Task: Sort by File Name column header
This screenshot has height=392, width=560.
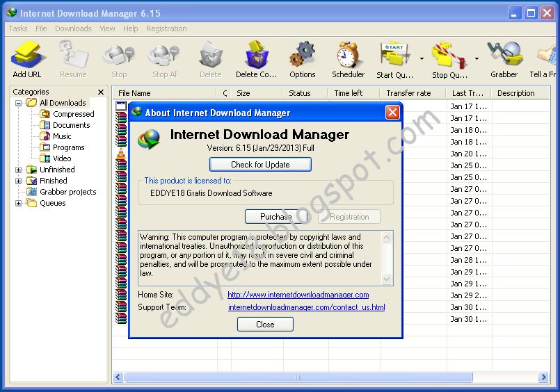Action: [x=164, y=93]
